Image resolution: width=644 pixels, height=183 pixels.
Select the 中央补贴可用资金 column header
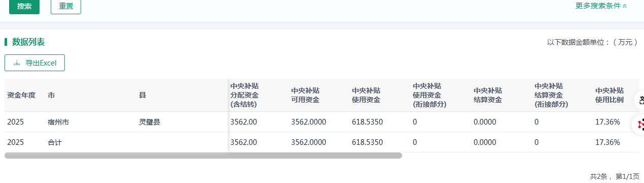(x=305, y=95)
